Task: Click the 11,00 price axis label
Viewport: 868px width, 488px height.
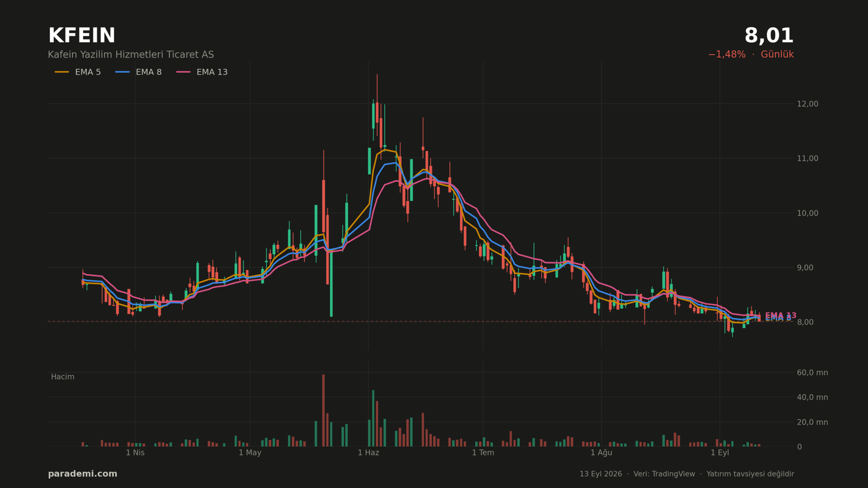Action: (807, 158)
